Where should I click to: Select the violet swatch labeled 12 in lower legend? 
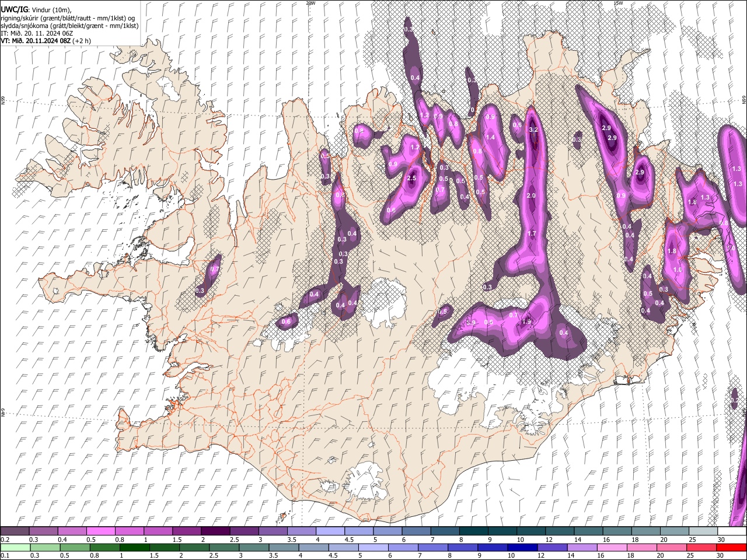click(552, 548)
